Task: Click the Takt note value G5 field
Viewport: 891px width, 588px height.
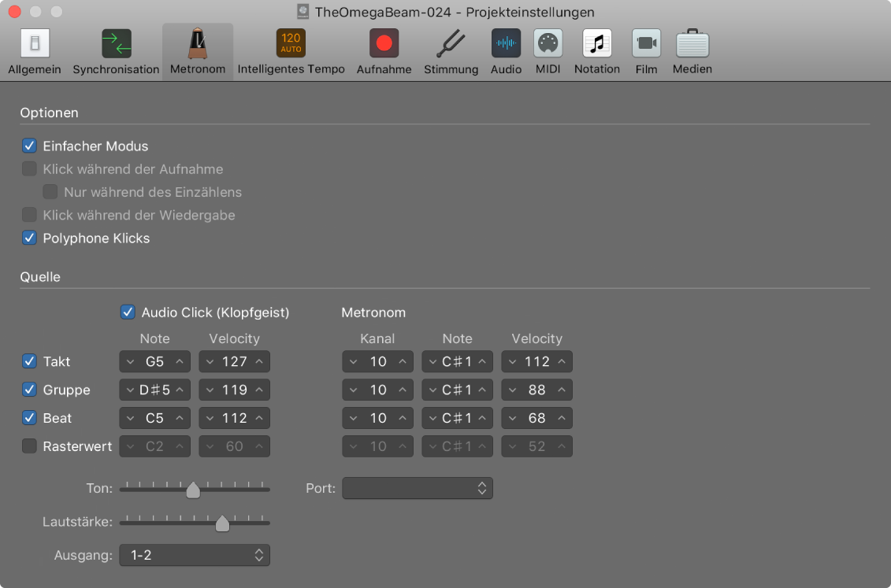Action: pyautogui.click(x=154, y=361)
